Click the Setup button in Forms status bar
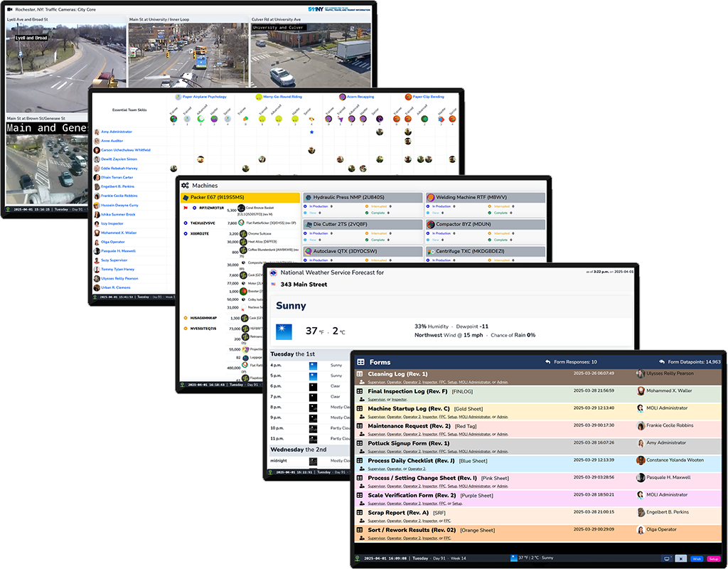 pos(714,559)
